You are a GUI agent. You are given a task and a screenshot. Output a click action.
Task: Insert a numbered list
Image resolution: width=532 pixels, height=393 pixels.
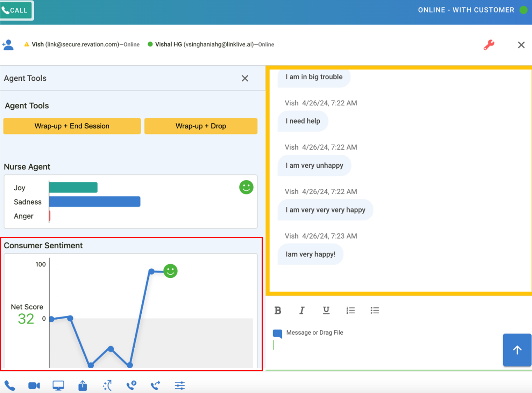pos(350,310)
